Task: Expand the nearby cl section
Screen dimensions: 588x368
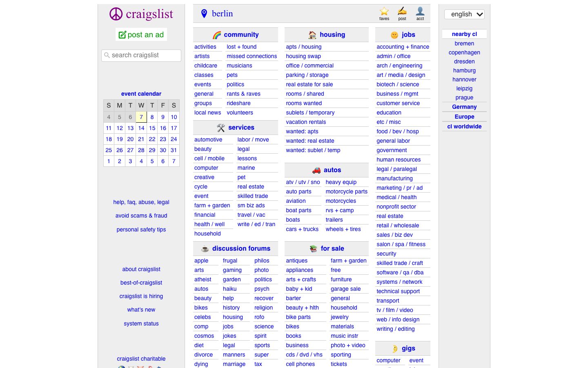Action: click(464, 34)
